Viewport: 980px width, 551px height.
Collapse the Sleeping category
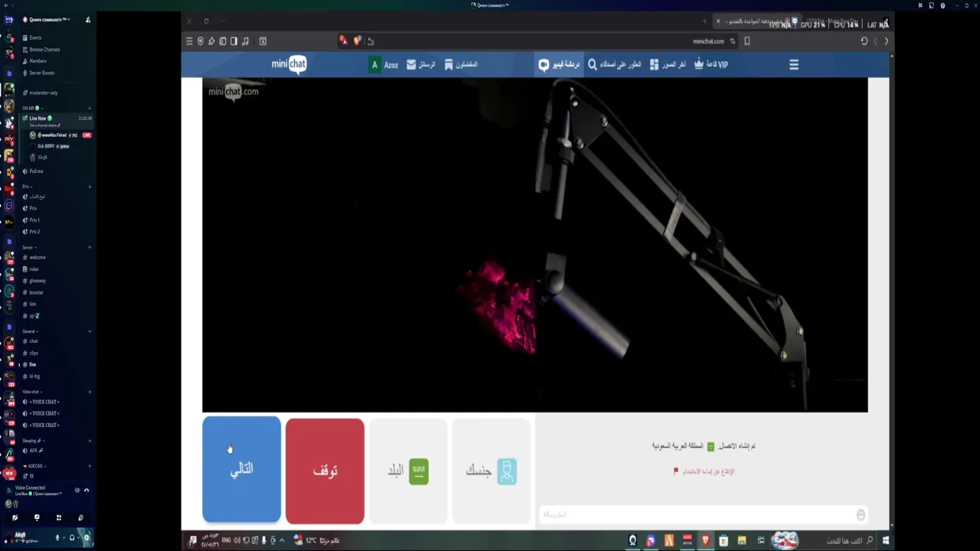pyautogui.click(x=32, y=441)
